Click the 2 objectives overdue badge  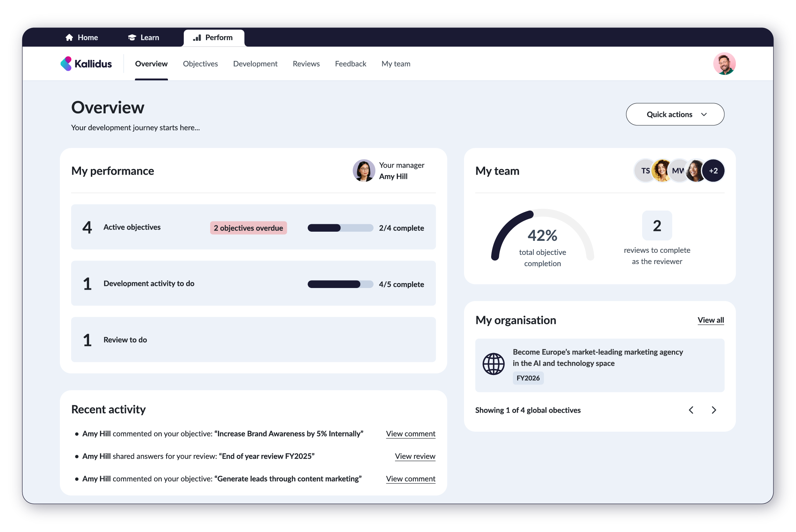pyautogui.click(x=249, y=228)
